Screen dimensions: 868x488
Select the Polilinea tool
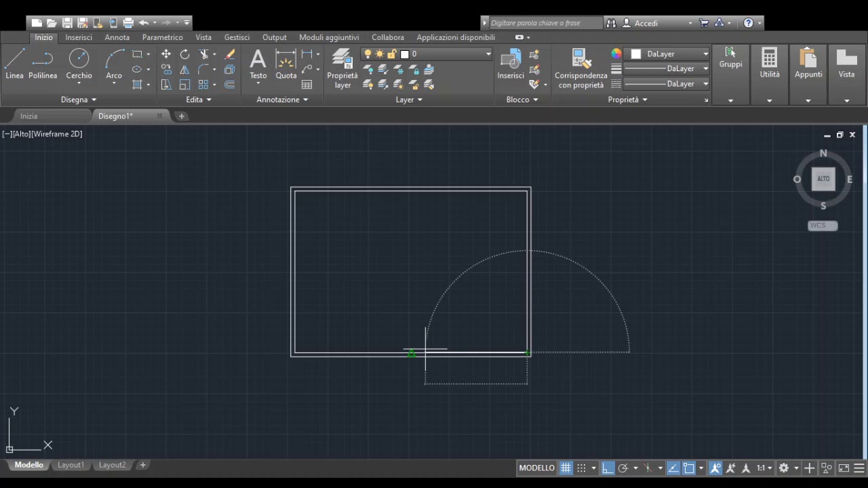click(43, 65)
